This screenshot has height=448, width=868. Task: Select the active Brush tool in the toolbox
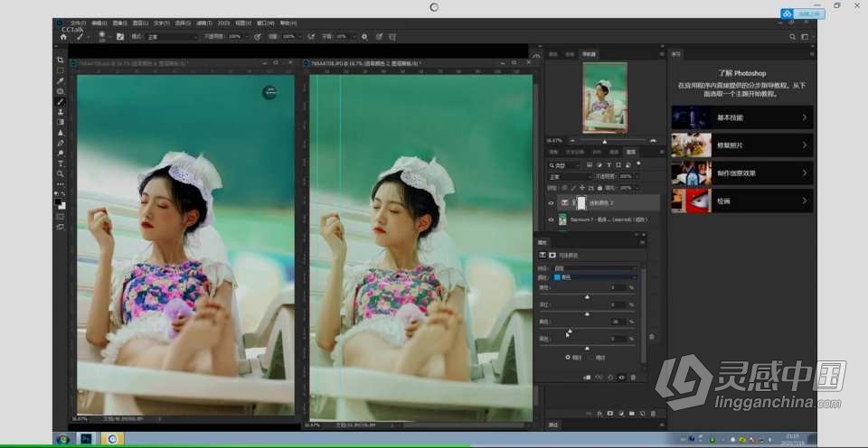pyautogui.click(x=61, y=102)
